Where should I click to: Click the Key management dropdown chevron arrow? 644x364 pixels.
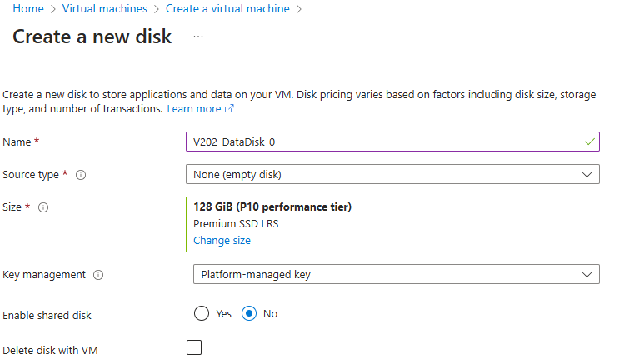coord(587,274)
